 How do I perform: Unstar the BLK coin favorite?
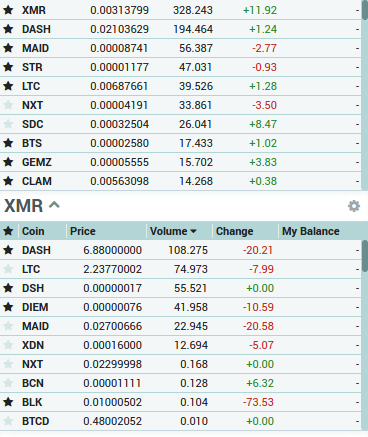pyautogui.click(x=8, y=402)
